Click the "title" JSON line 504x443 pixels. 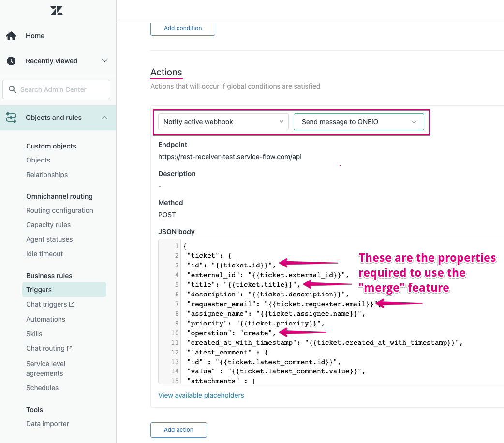tap(244, 285)
